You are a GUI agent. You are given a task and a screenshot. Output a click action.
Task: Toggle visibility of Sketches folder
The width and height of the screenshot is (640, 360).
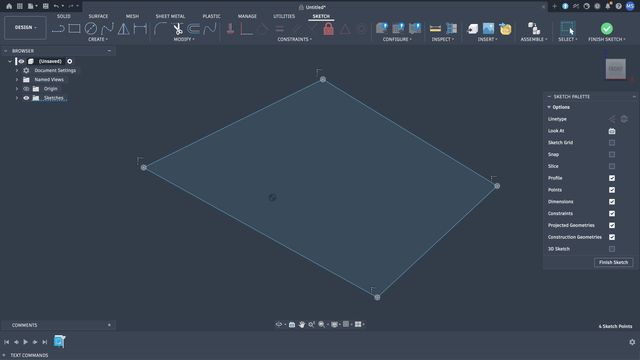[26, 98]
